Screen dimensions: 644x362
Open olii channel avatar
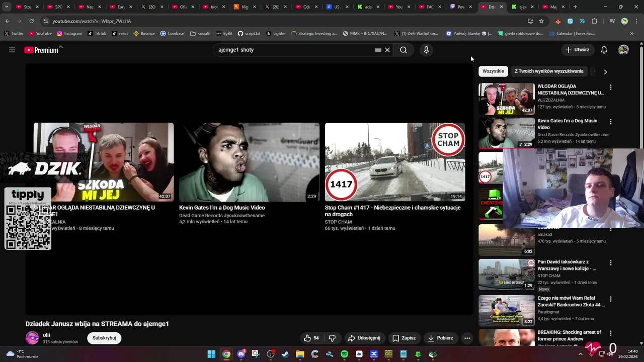click(32, 338)
